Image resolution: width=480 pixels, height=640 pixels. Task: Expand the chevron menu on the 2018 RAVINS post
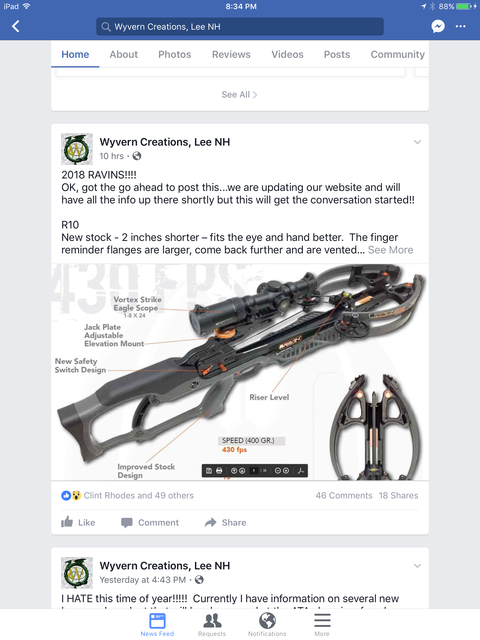point(417,142)
